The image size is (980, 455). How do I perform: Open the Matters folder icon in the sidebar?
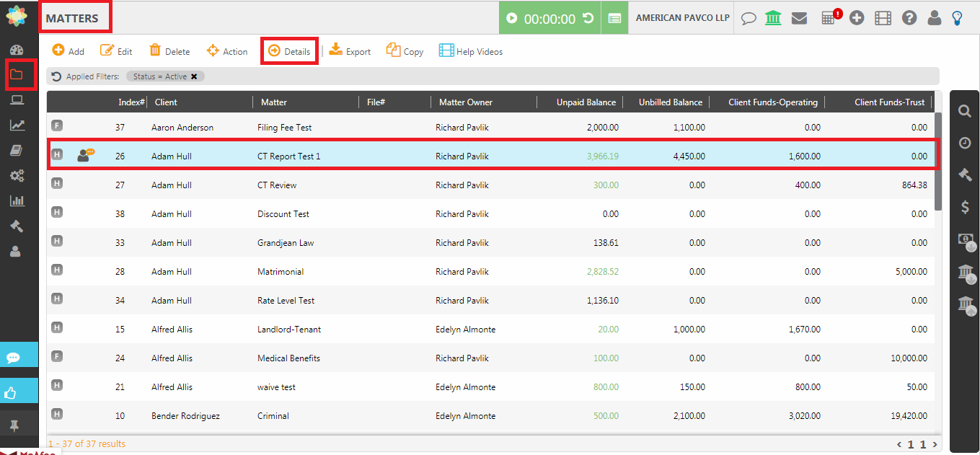pyautogui.click(x=17, y=74)
